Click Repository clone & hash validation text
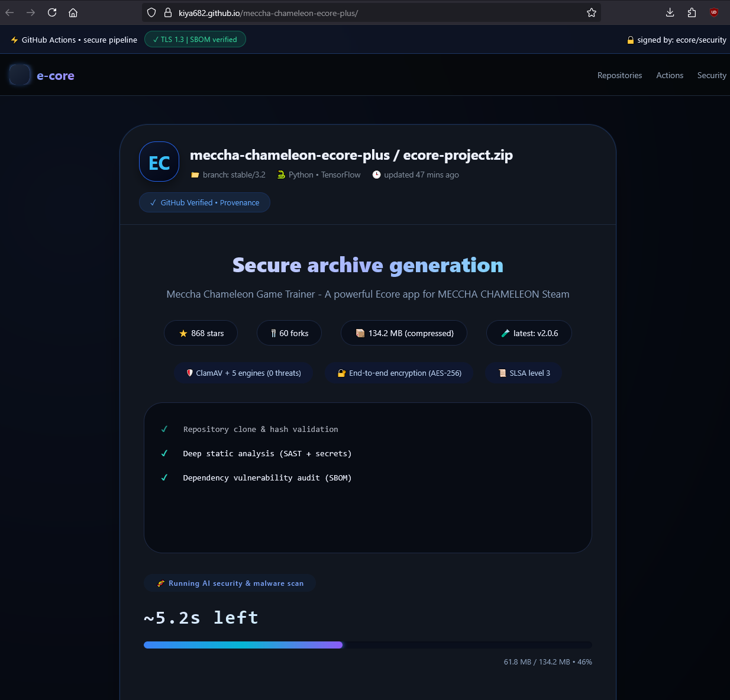 click(261, 430)
